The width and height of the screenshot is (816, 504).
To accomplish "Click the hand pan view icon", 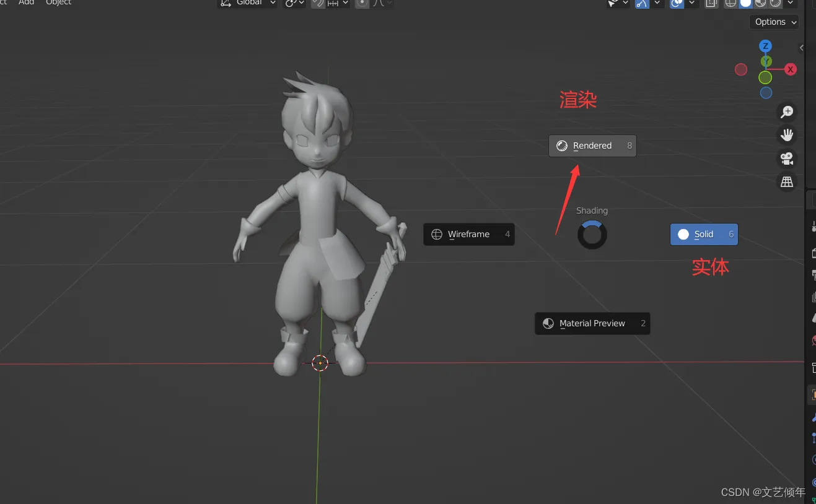I will 787,135.
